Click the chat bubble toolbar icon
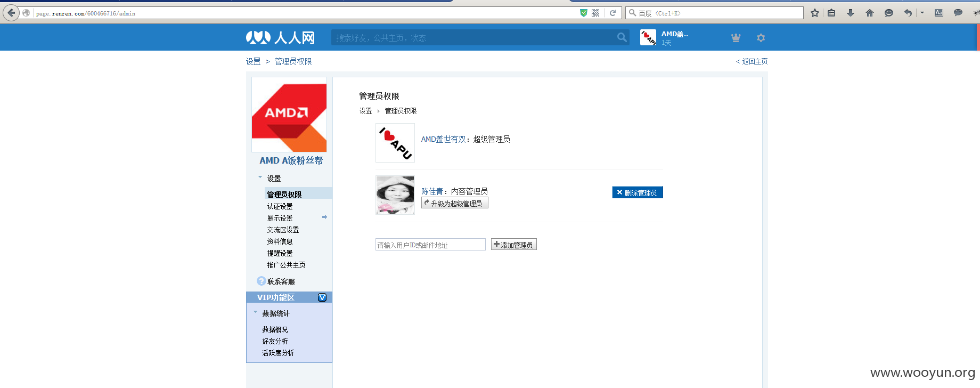980x388 pixels. [958, 13]
